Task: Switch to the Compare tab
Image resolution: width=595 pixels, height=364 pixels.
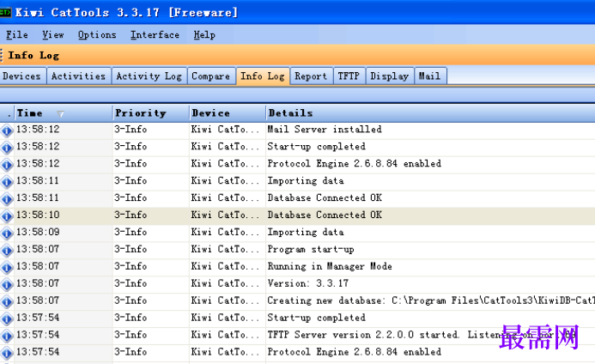Action: [211, 76]
